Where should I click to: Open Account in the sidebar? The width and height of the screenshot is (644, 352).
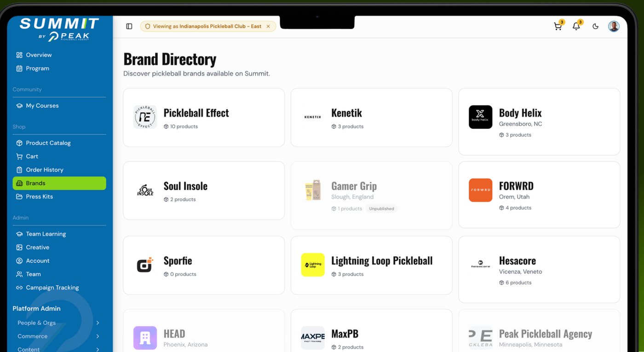click(x=59, y=260)
